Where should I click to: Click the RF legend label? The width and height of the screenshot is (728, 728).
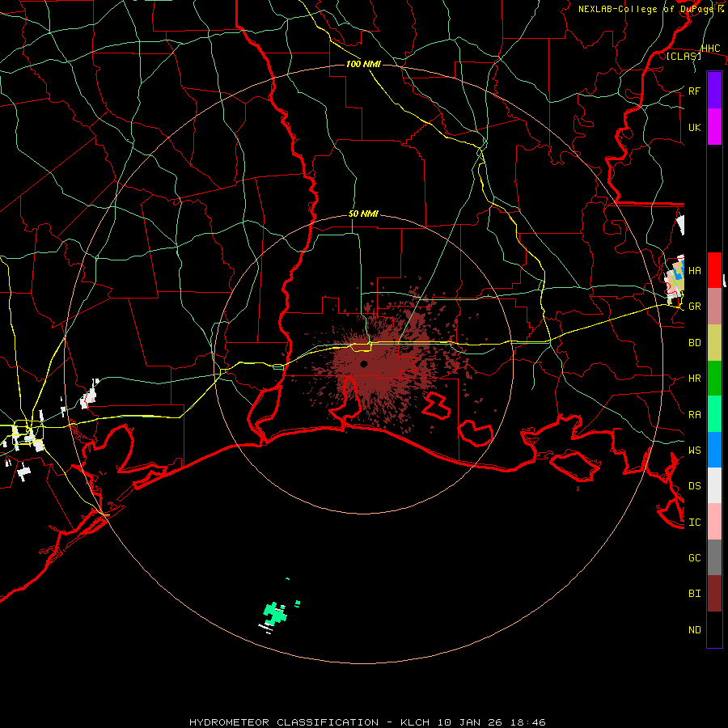[694, 91]
